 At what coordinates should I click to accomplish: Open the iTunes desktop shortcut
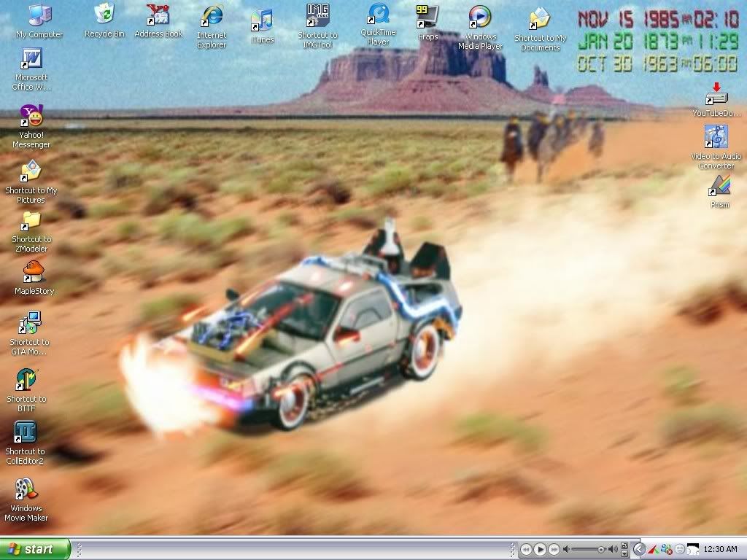[x=261, y=20]
